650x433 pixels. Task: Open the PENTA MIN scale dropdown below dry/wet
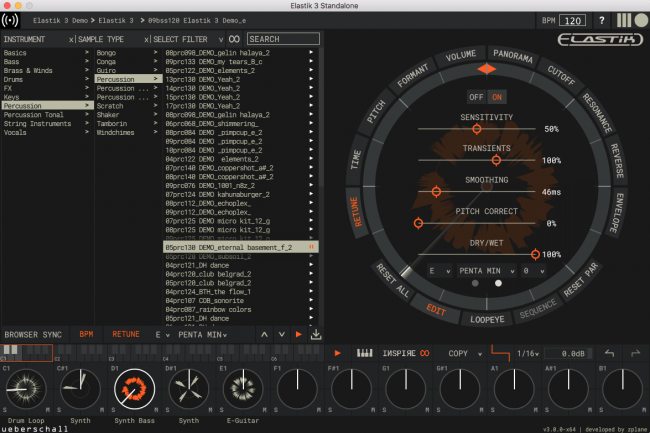(x=485, y=270)
